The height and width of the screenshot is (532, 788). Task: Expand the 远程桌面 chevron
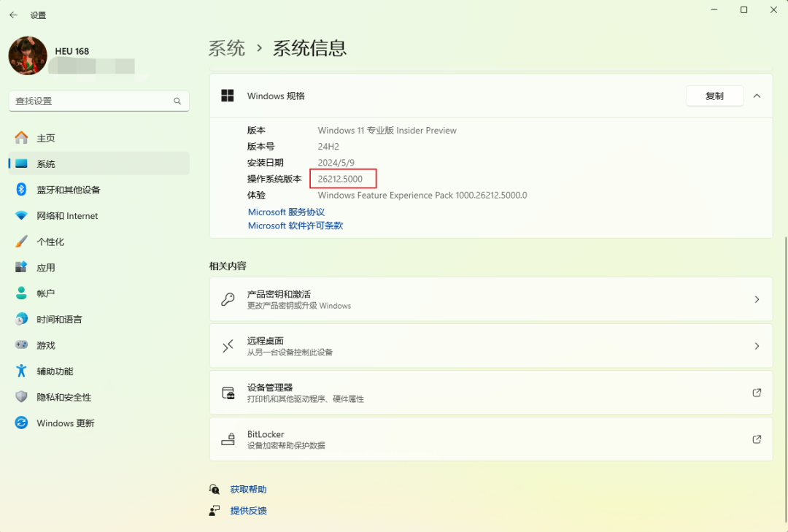click(757, 346)
